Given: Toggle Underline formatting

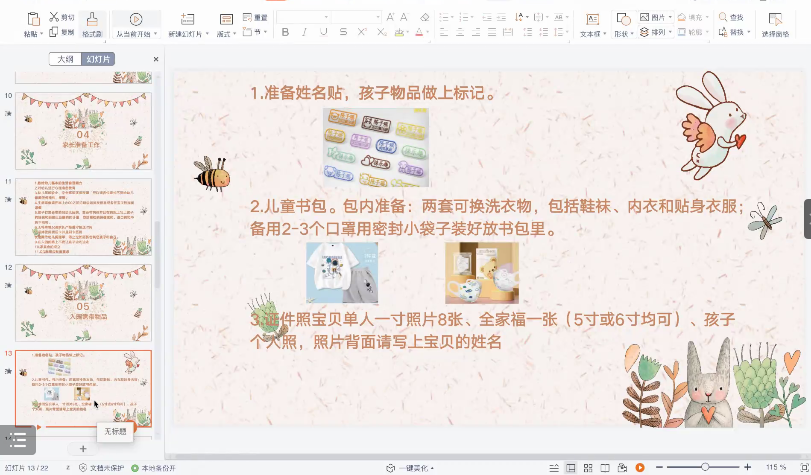Looking at the screenshot, I should click(324, 32).
